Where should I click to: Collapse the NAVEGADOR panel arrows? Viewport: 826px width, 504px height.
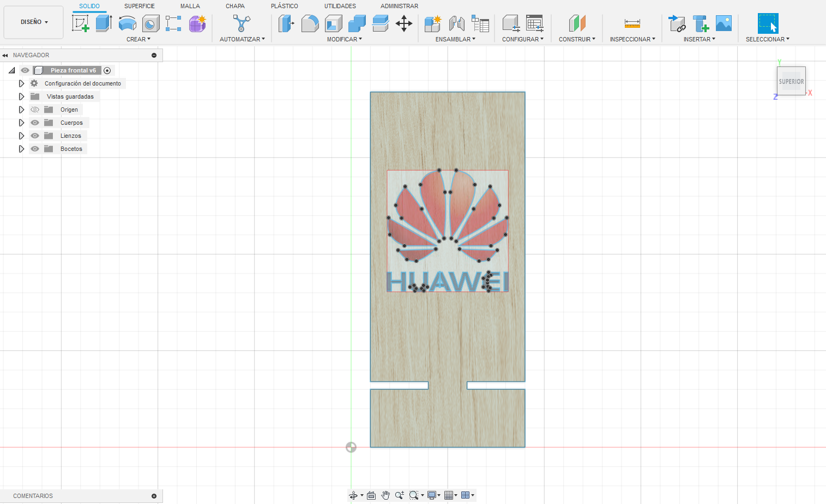tap(5, 55)
